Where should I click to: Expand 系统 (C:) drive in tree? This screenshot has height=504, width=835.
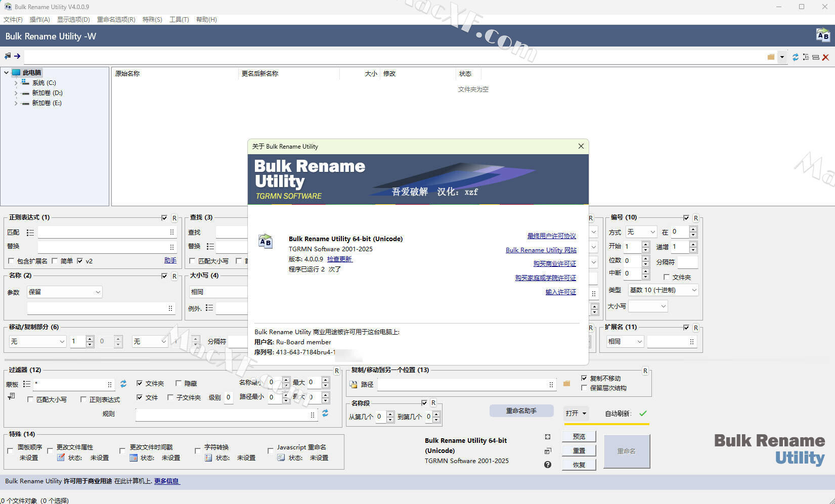point(16,83)
